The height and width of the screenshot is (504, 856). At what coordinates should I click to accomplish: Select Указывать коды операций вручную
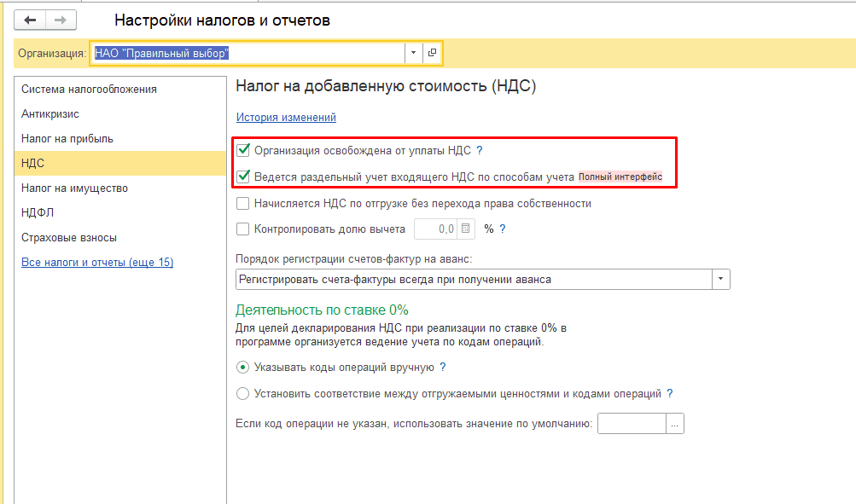[x=243, y=368]
